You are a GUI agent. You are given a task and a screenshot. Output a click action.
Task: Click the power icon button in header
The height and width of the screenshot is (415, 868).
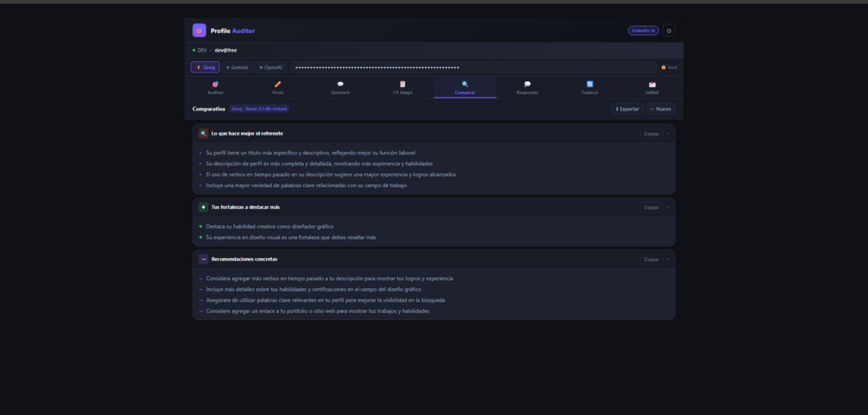coord(668,31)
